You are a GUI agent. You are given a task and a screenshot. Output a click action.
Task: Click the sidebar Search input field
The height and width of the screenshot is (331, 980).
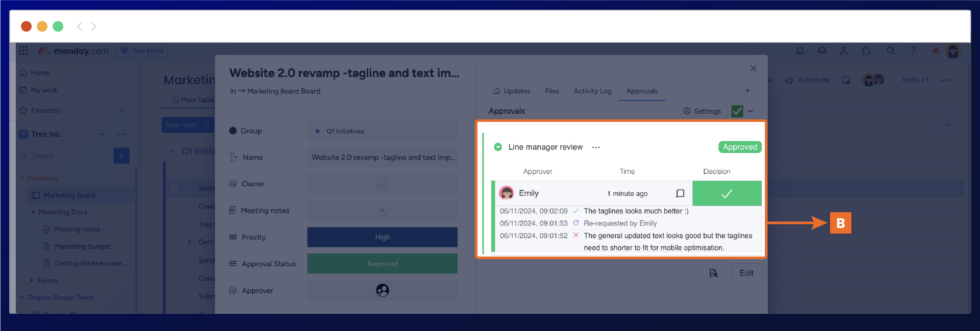(64, 156)
